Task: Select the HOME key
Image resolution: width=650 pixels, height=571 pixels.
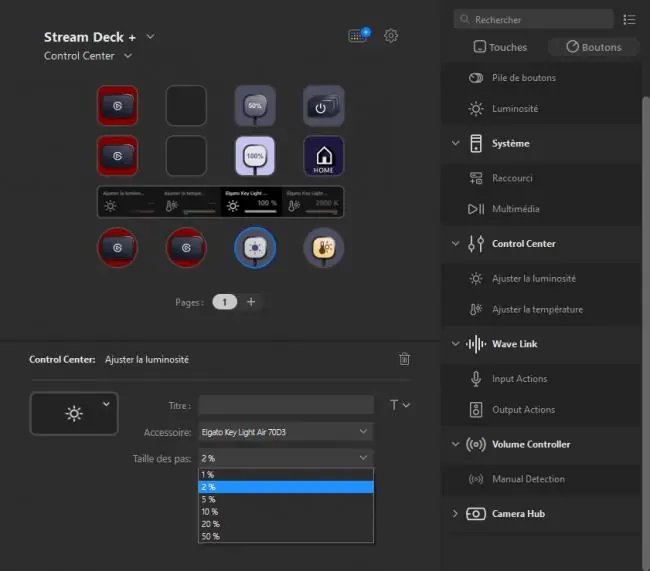Action: [x=324, y=156]
